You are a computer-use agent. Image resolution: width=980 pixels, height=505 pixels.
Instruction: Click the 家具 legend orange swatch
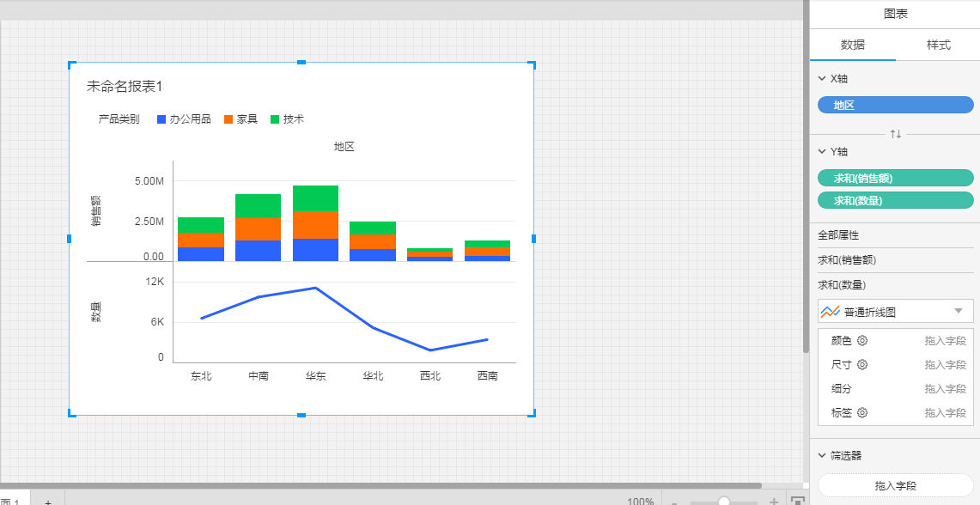point(228,119)
